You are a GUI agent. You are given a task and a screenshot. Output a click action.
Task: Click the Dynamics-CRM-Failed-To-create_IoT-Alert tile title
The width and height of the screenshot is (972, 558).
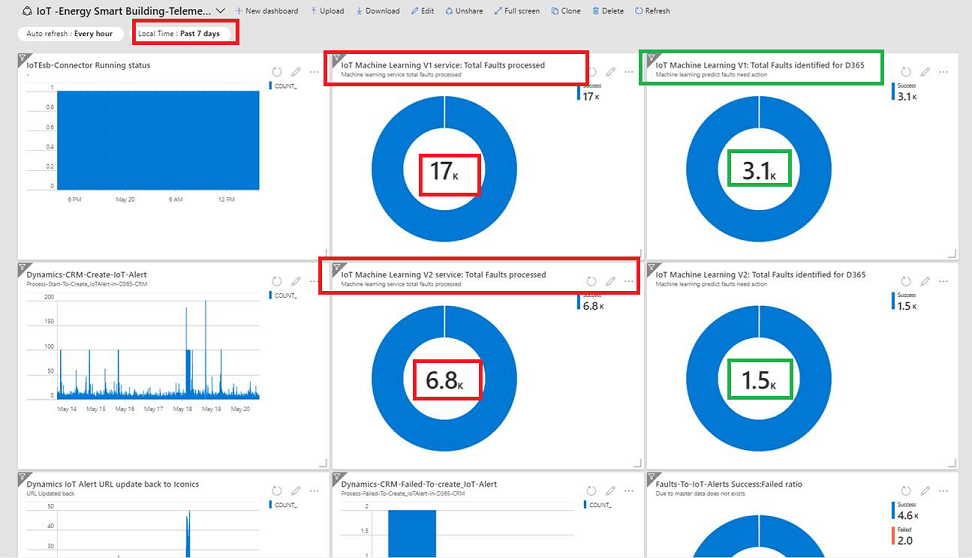418,484
